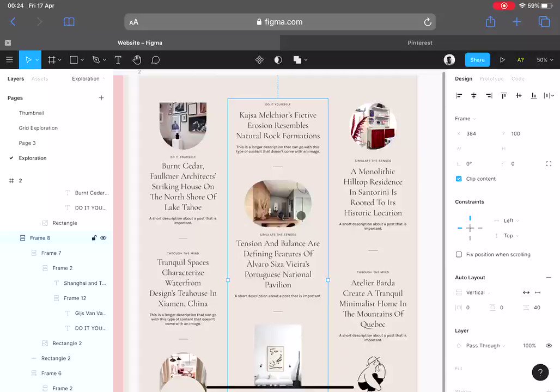
Task: Click the independent corners icon
Action: [x=549, y=163]
